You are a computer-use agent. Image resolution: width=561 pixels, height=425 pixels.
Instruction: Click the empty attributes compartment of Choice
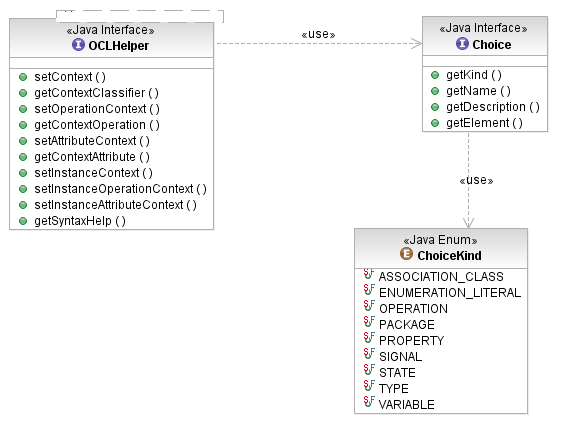click(485, 61)
